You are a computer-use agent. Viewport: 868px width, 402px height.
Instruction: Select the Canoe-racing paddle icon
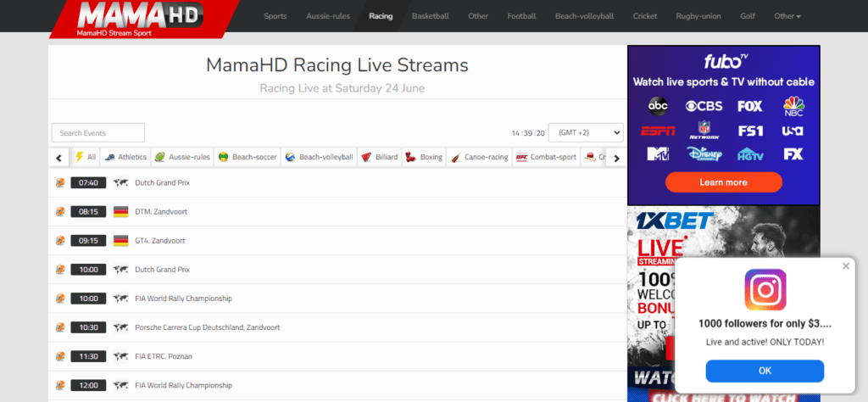point(455,157)
